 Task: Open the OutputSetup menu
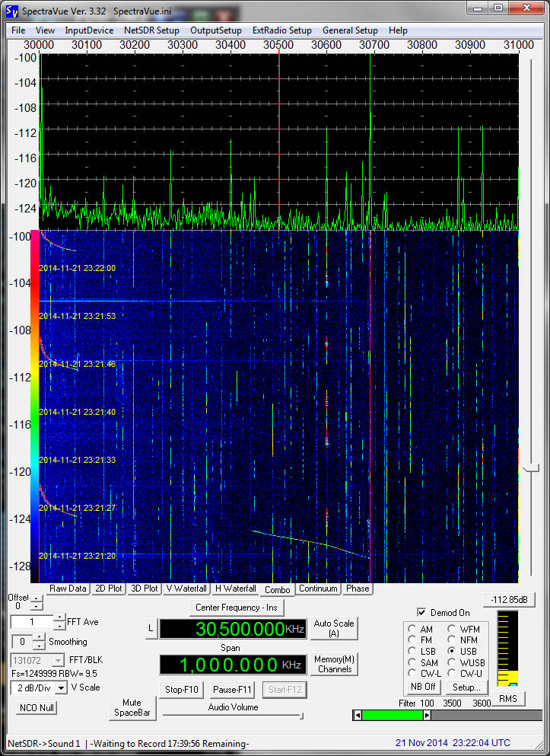pyautogui.click(x=216, y=30)
